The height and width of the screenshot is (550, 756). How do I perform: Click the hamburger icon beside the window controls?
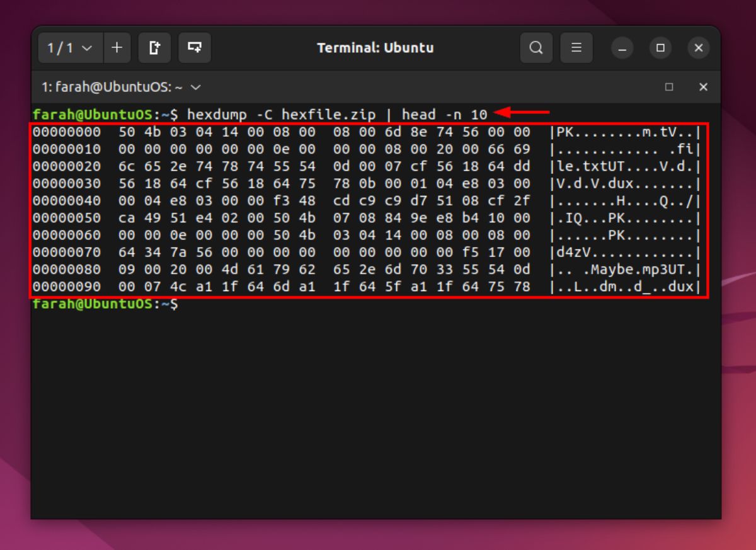[x=576, y=47]
